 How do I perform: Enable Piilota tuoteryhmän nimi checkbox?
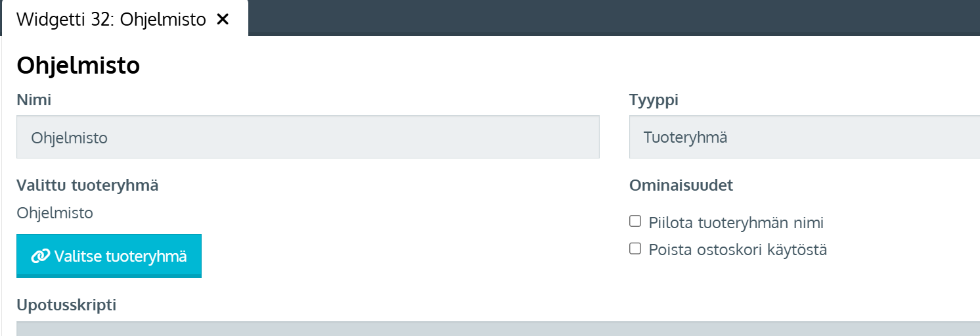coord(635,222)
